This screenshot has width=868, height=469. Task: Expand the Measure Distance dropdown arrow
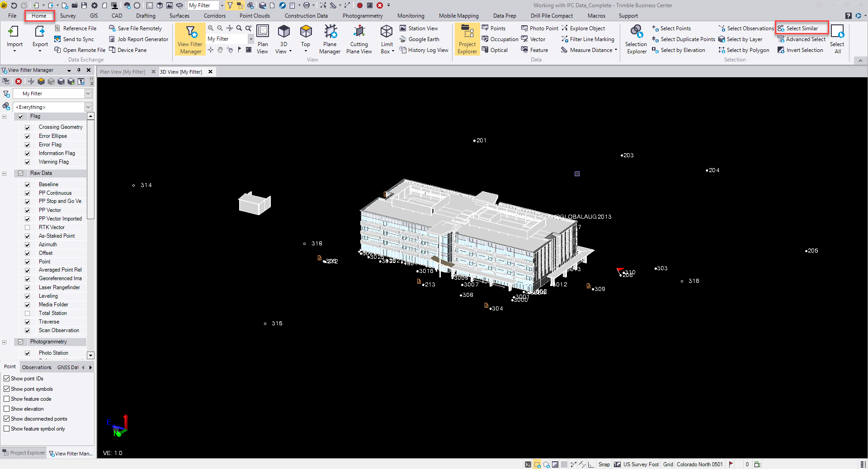(616, 50)
